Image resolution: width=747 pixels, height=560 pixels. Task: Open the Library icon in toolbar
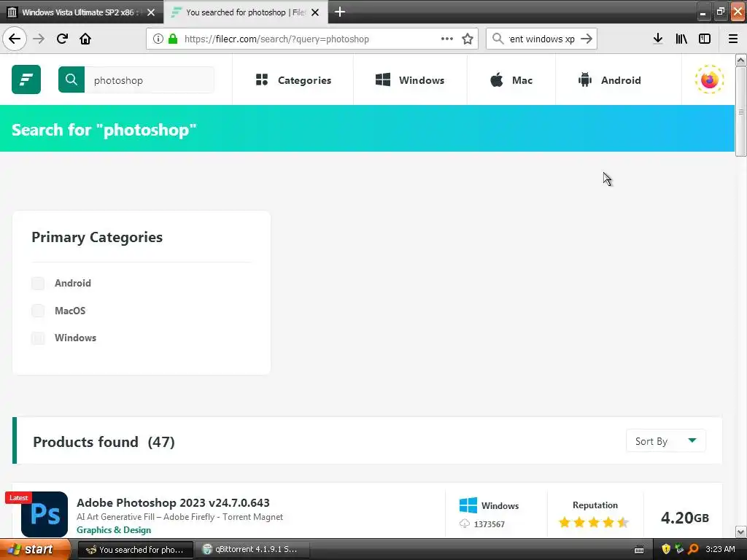(x=681, y=39)
